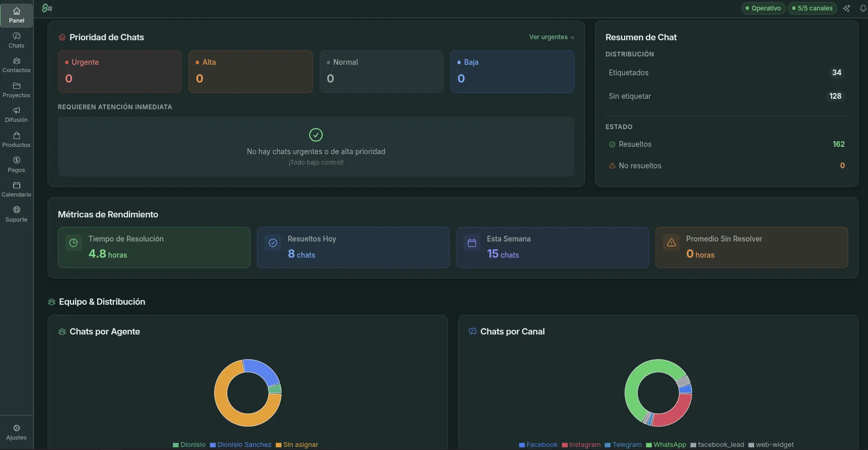Select the Panel home menu item
Screen dimensions: 868x450
(x=17, y=15)
